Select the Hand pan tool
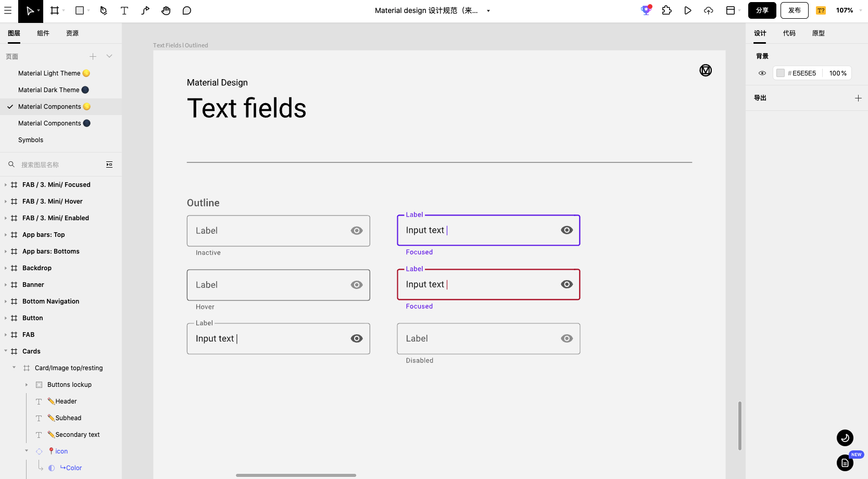Viewport: 868px width, 479px height. click(166, 10)
